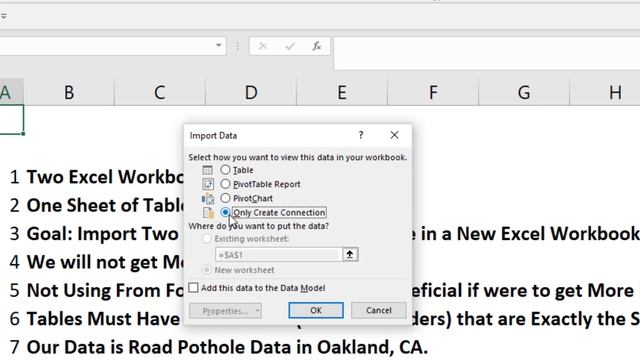The image size is (640, 360).
Task: Select column E header
Action: coord(342,93)
